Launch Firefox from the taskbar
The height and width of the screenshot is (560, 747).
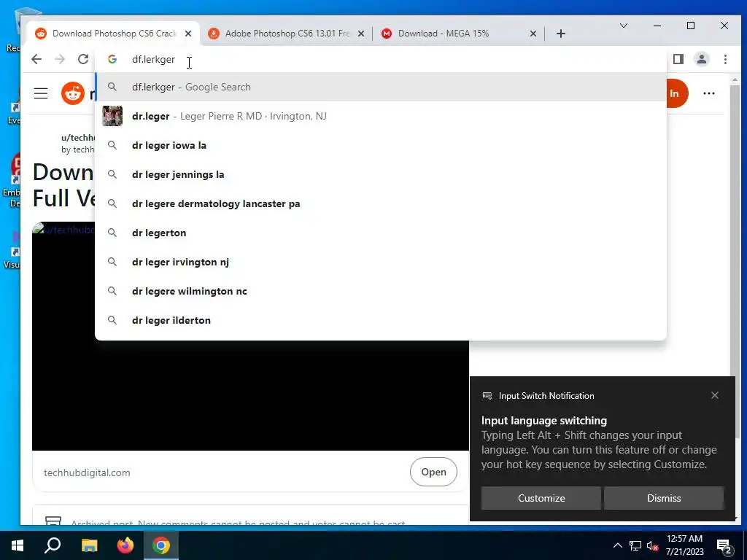125,545
